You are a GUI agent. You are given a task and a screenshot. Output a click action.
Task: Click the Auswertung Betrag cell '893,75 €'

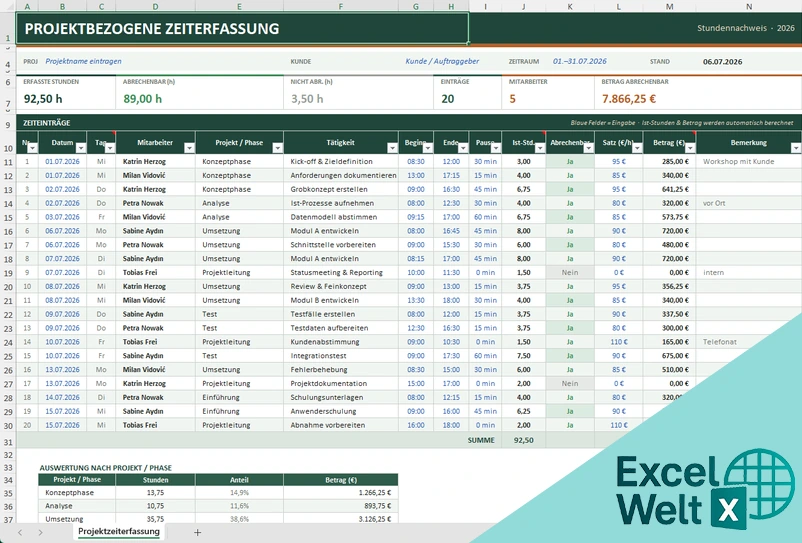[341, 506]
